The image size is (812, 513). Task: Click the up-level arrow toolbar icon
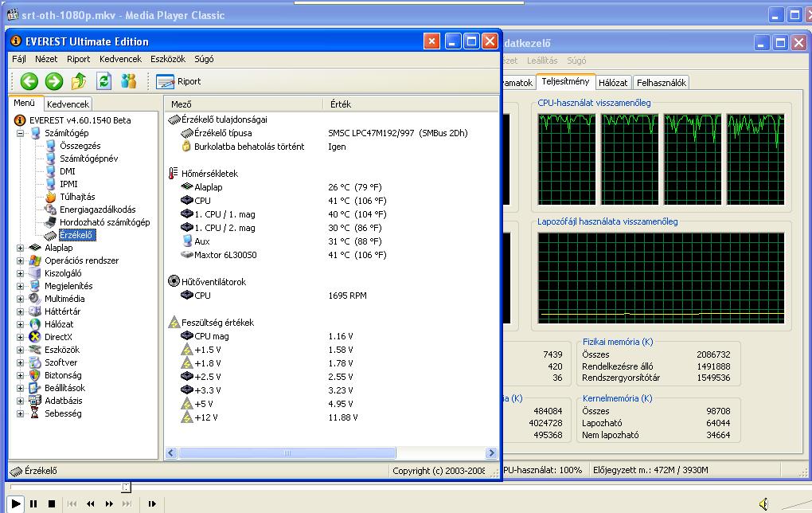click(x=79, y=81)
